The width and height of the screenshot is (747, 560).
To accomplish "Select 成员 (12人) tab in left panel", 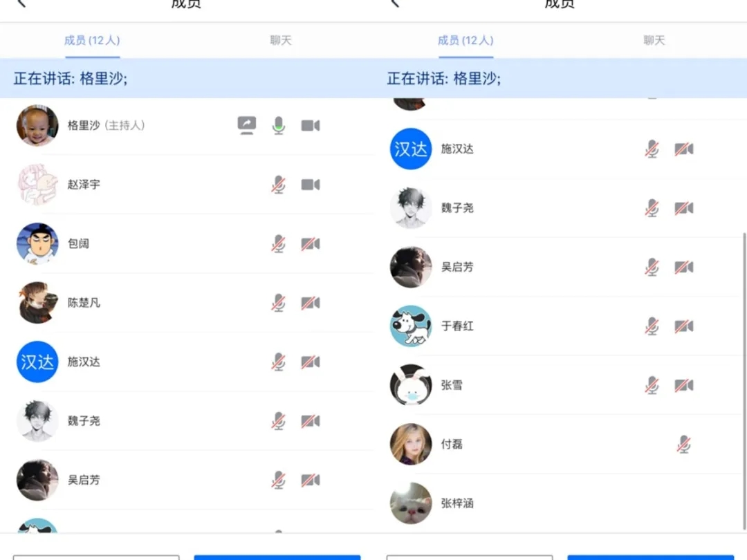I will [92, 40].
